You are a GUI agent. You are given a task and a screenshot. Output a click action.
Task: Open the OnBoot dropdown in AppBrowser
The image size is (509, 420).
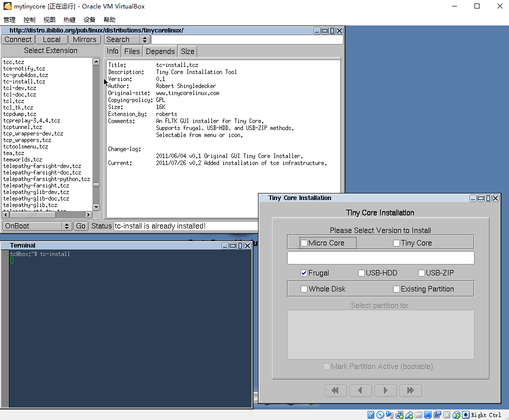point(66,225)
